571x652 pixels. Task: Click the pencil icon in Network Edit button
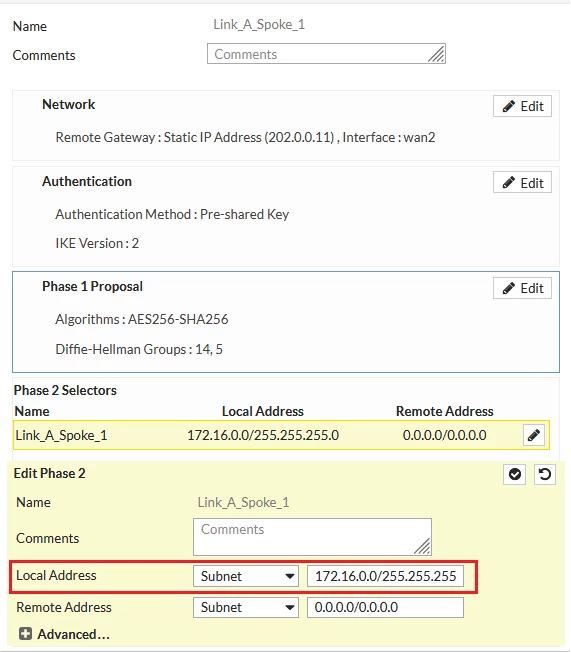tap(509, 106)
